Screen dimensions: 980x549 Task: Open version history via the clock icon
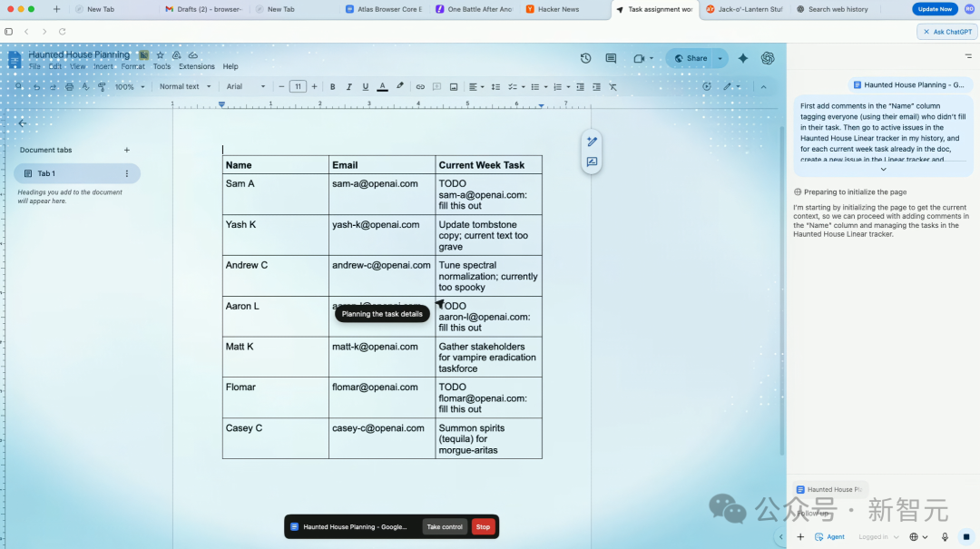click(585, 58)
